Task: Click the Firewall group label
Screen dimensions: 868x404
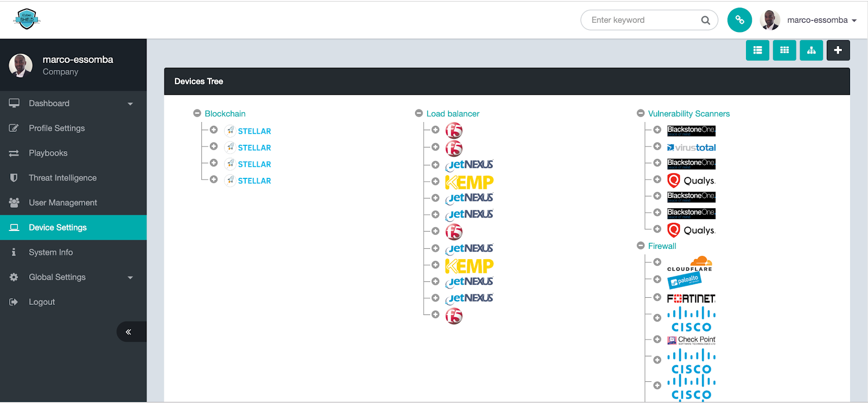Action: tap(662, 246)
